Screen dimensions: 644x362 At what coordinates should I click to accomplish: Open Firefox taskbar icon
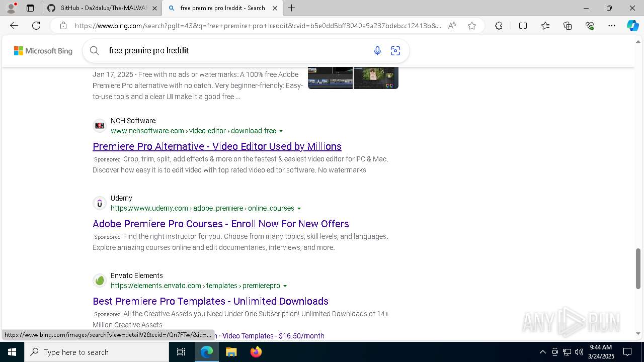pos(256,352)
